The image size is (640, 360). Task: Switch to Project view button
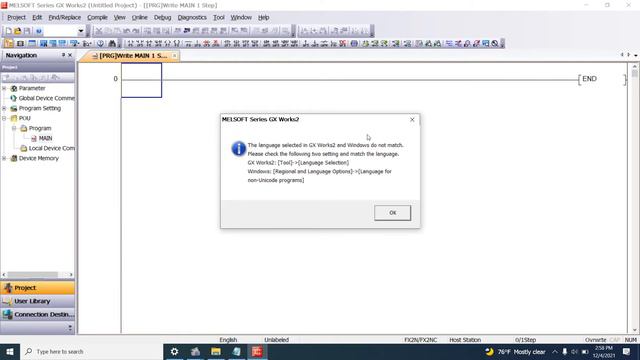coord(38,288)
